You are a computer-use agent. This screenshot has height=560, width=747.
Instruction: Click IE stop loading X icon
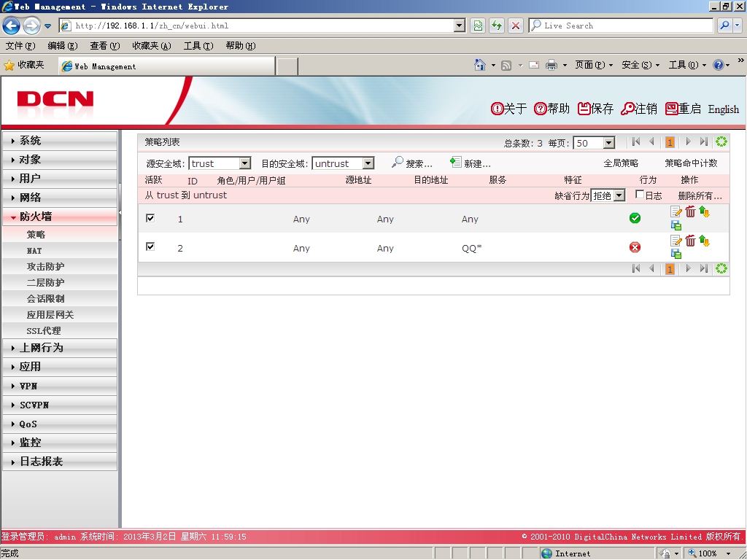pyautogui.click(x=516, y=26)
